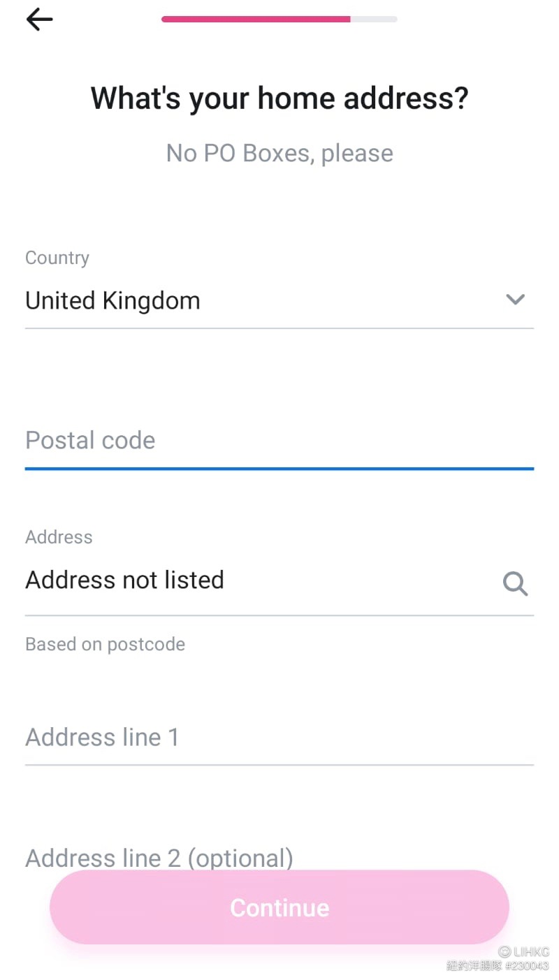Viewport: 559px width, 980px height.
Task: Click the pink filled portion of progress bar
Action: click(x=256, y=20)
